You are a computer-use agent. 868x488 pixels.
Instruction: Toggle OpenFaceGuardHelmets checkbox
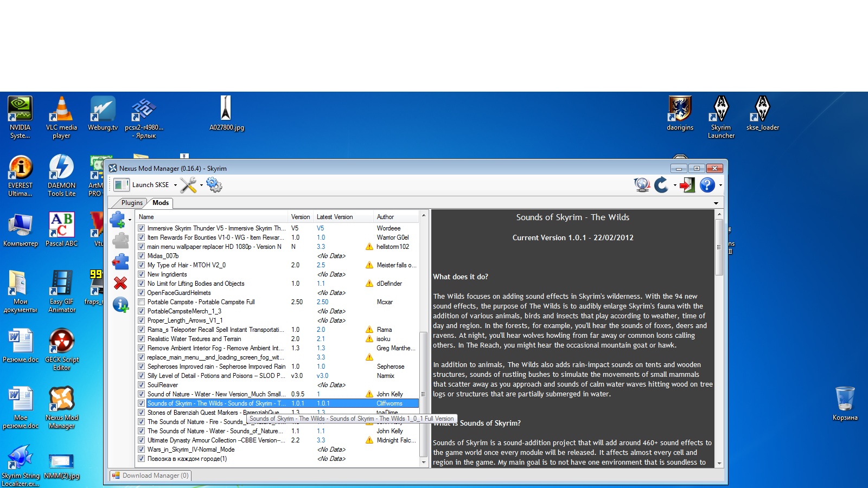tap(142, 293)
